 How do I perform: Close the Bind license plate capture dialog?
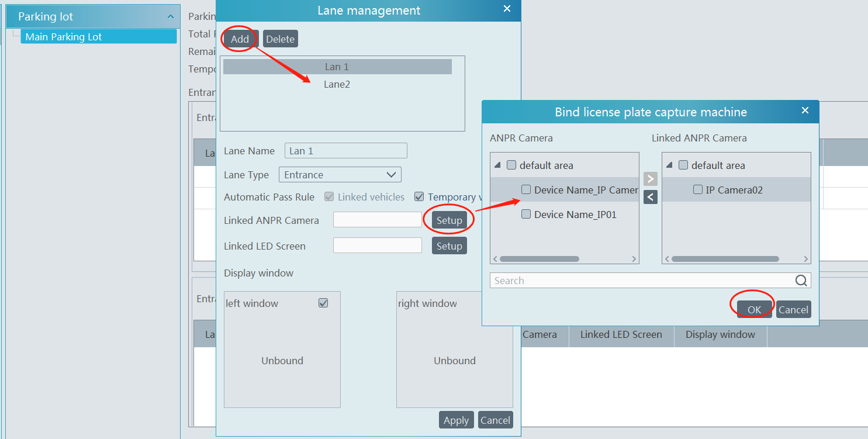coord(805,110)
